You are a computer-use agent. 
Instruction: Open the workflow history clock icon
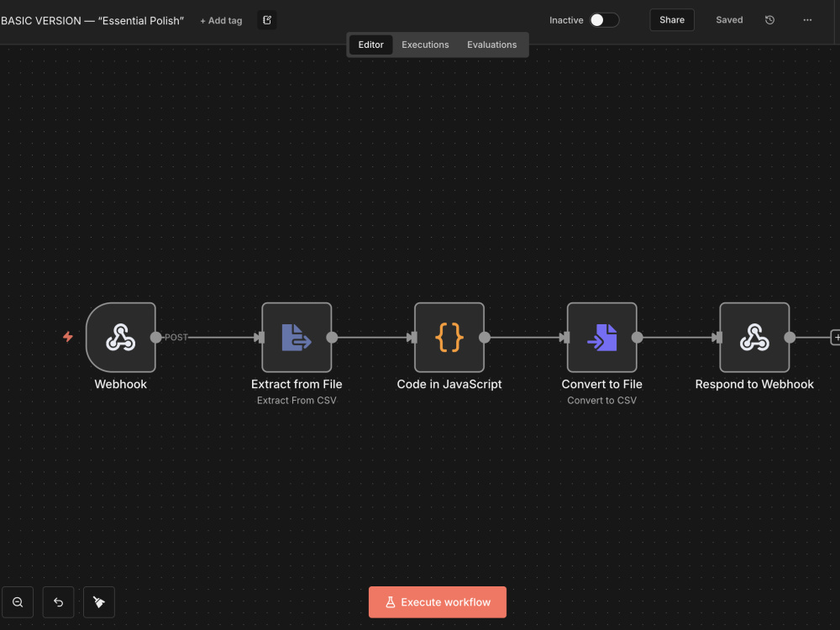click(769, 20)
